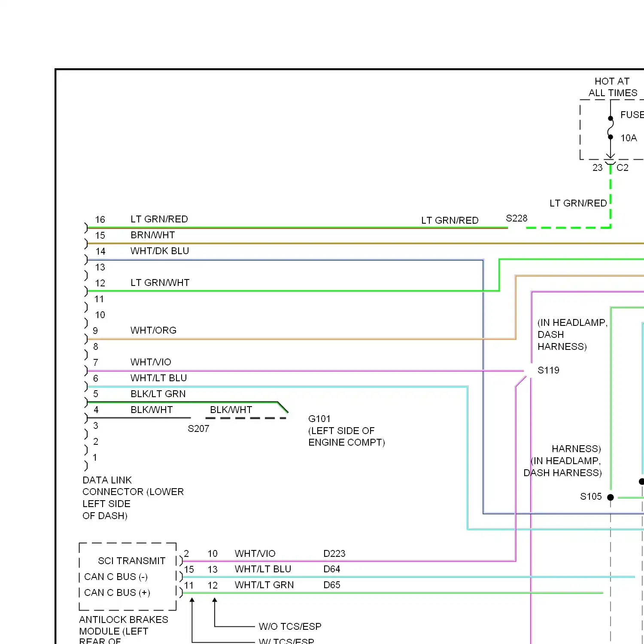The image size is (644, 644).
Task: Click WHT/VIO label at connector pin 7
Action: coord(151,362)
